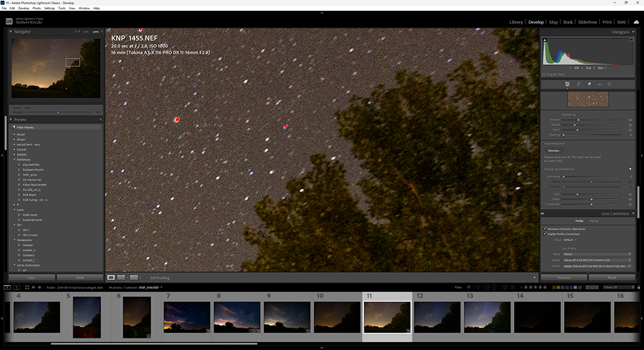Screen dimensions: 644x350
Task: Enable Soft Proofing checkbox
Action: click(x=146, y=278)
